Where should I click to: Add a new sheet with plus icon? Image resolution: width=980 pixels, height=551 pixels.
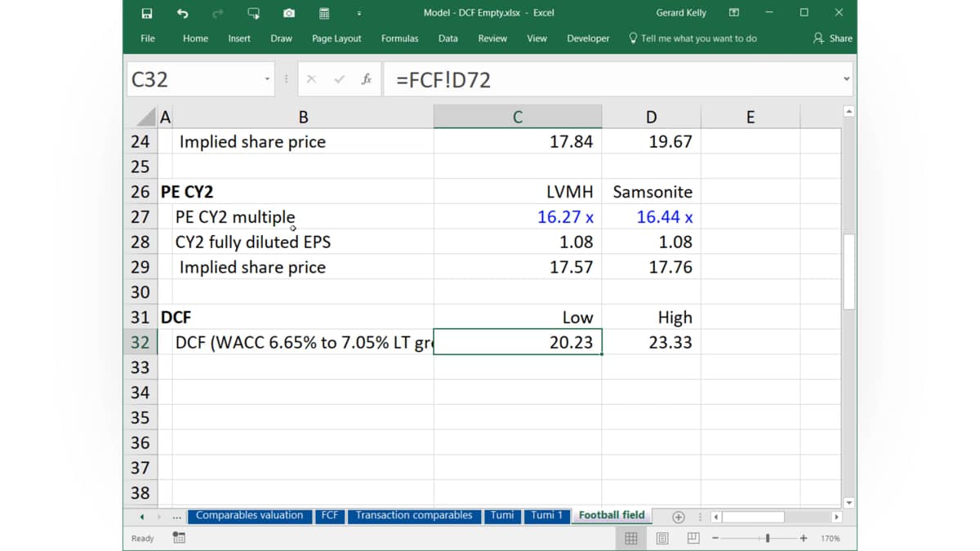tap(678, 517)
